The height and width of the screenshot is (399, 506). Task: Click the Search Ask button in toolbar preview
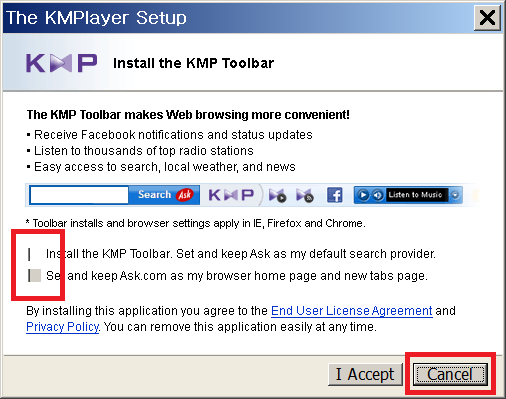pos(165,195)
